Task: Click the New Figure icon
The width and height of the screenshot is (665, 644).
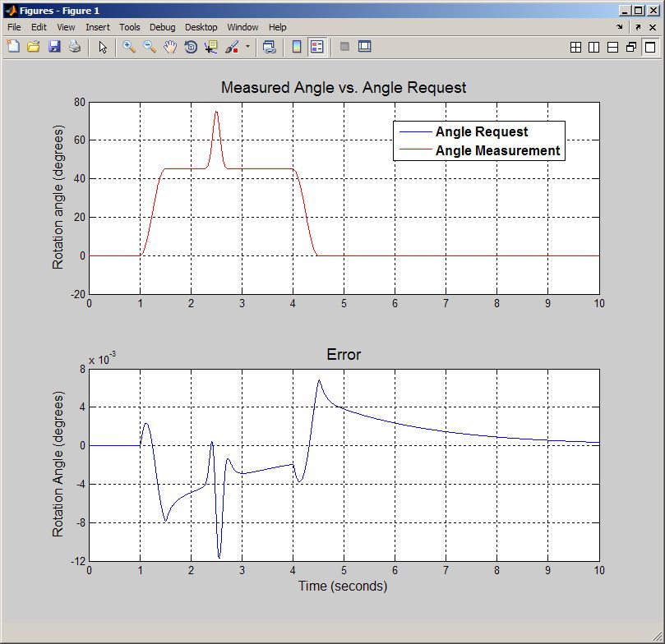Action: click(x=13, y=47)
